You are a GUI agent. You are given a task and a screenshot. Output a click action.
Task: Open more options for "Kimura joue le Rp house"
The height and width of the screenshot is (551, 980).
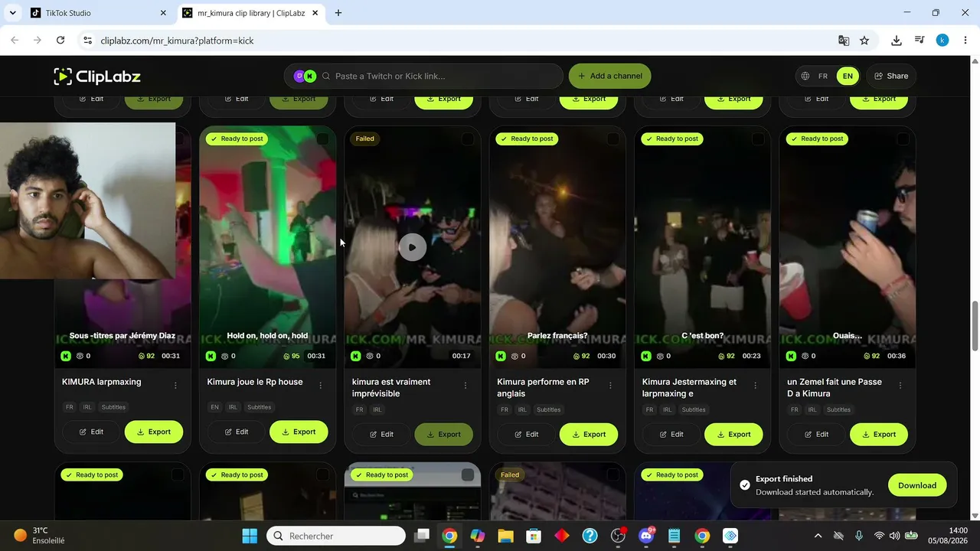320,386
